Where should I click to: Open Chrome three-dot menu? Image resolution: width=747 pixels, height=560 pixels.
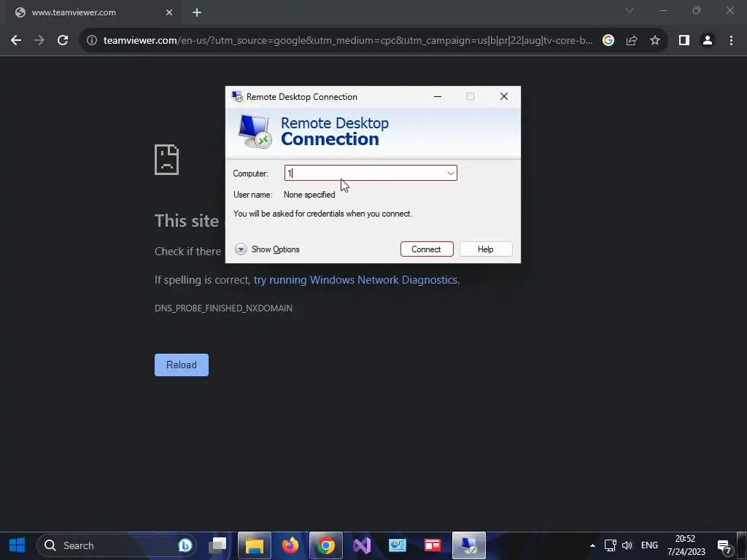click(x=731, y=41)
